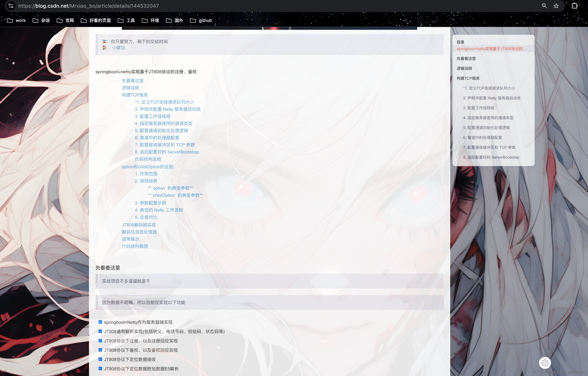Toggle the springboot+Netty作为服务器端实现 checkbox
Viewport: 588px width, 376px height.
tap(100, 322)
